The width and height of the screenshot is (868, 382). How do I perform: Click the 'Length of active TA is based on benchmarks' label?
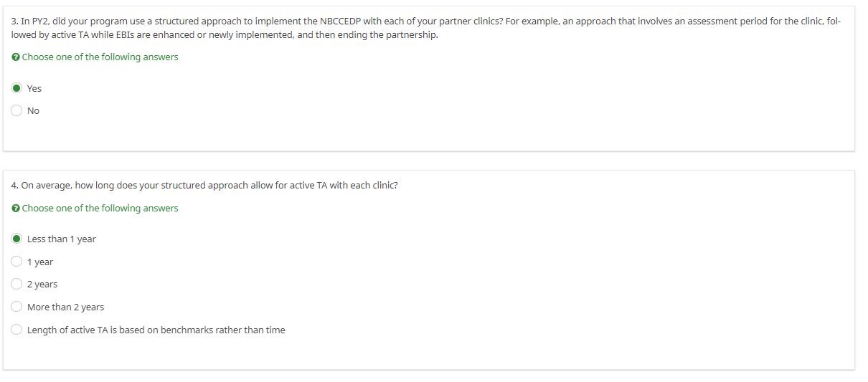click(x=156, y=330)
